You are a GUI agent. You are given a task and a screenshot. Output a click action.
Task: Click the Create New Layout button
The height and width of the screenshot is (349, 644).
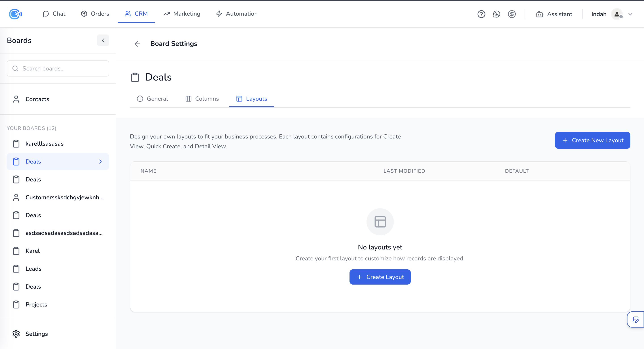pyautogui.click(x=592, y=140)
